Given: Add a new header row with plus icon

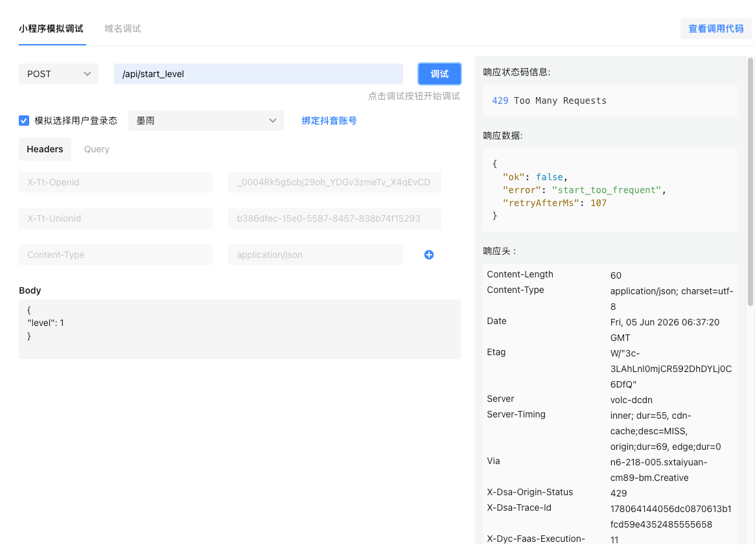Looking at the screenshot, I should click(428, 255).
